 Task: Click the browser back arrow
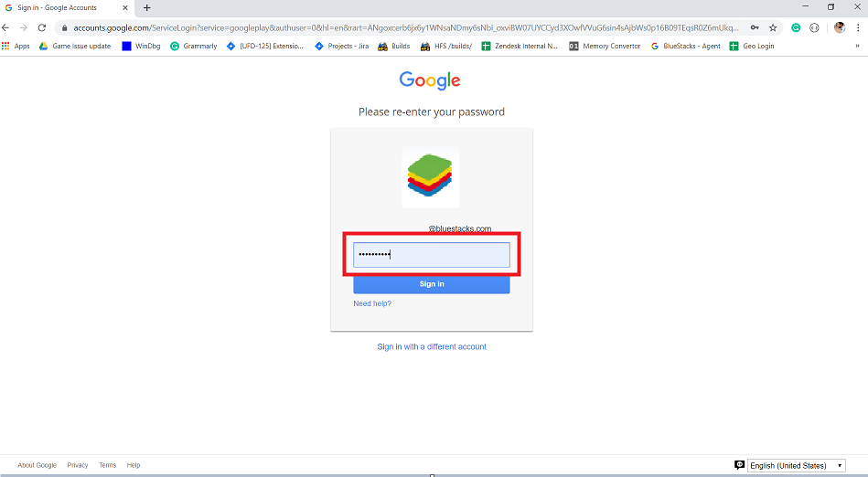[5, 27]
